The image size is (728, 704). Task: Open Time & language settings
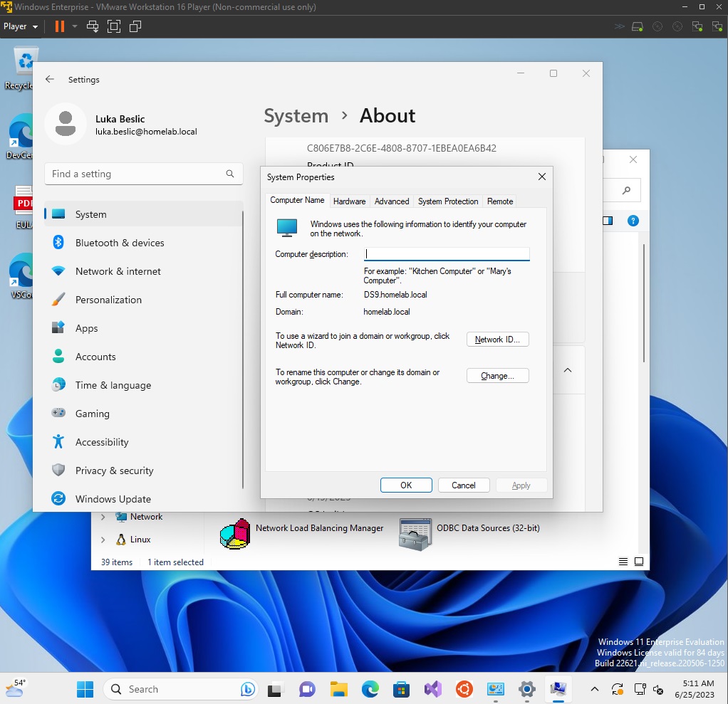point(143,385)
